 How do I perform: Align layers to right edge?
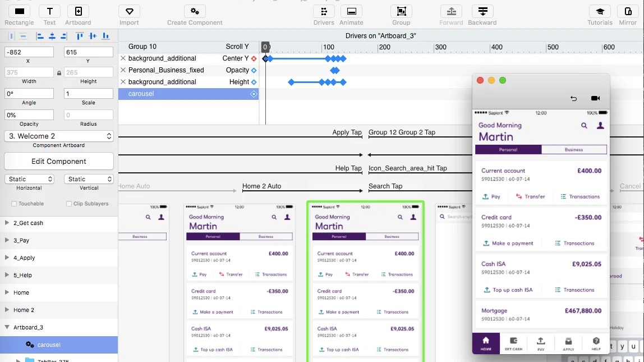click(x=63, y=36)
